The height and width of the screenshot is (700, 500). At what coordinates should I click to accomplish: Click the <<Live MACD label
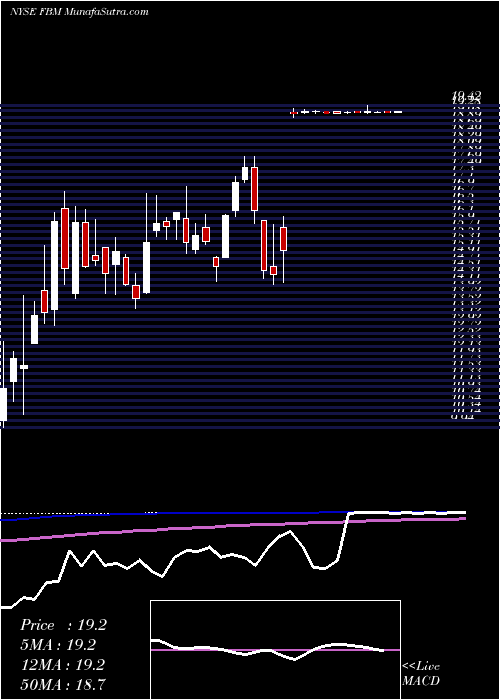pyautogui.click(x=421, y=674)
